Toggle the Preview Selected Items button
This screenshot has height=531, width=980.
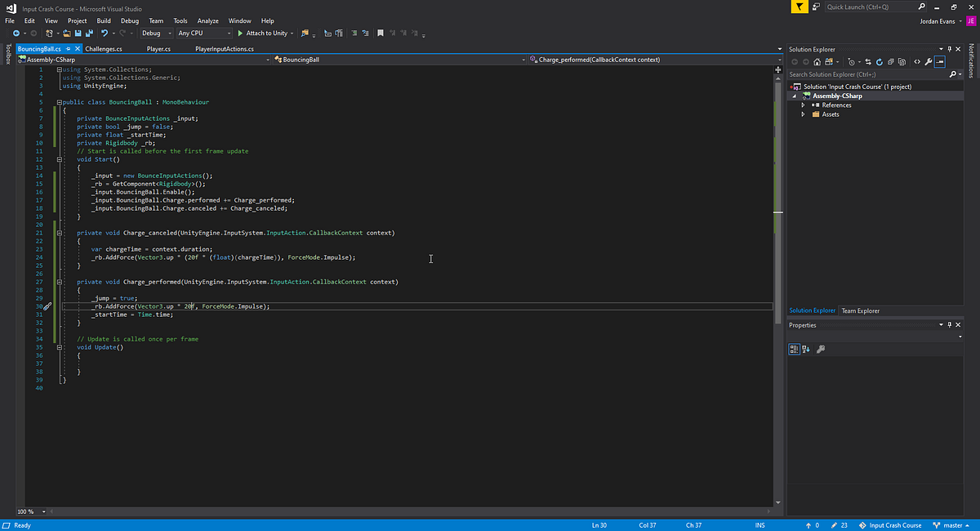[x=939, y=62]
